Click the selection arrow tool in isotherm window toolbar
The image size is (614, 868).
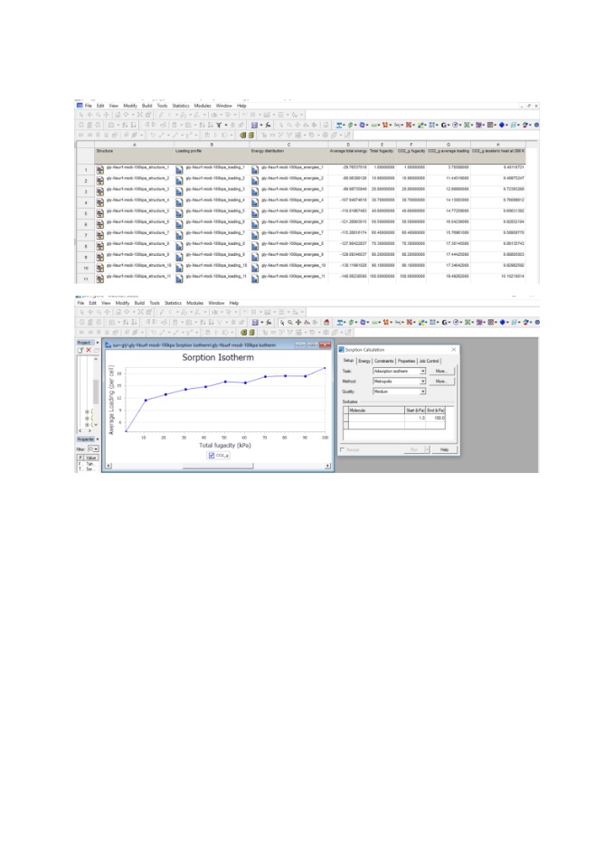[x=282, y=322]
